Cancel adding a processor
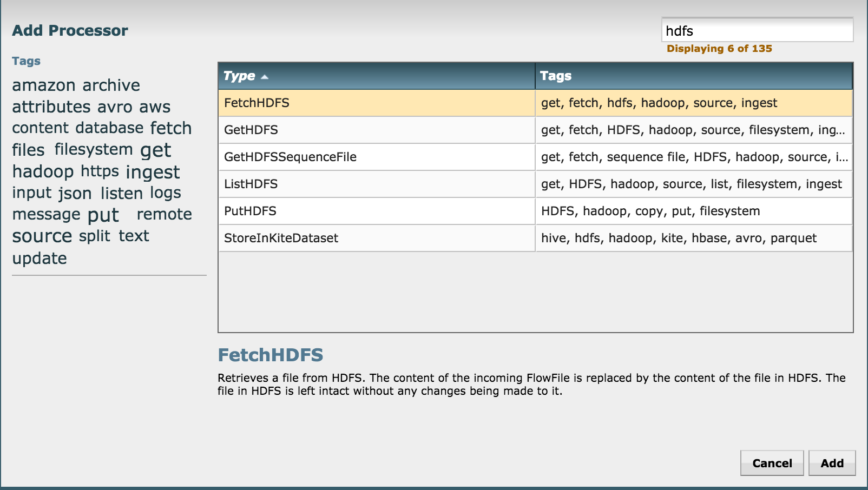Screen dimensions: 868x490 click(772, 463)
